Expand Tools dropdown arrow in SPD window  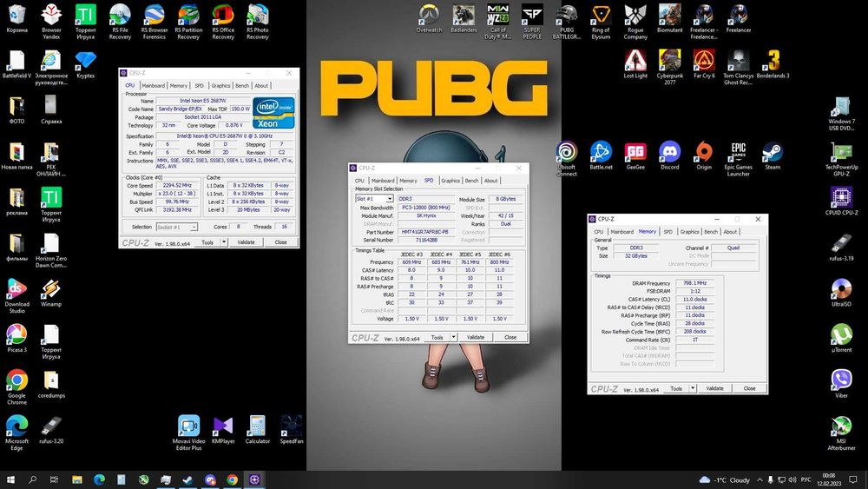click(454, 337)
